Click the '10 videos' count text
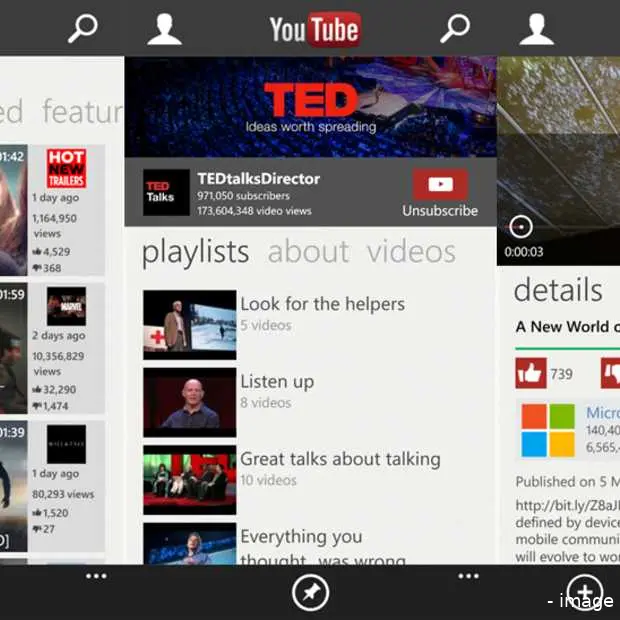The width and height of the screenshot is (620, 620). [268, 480]
